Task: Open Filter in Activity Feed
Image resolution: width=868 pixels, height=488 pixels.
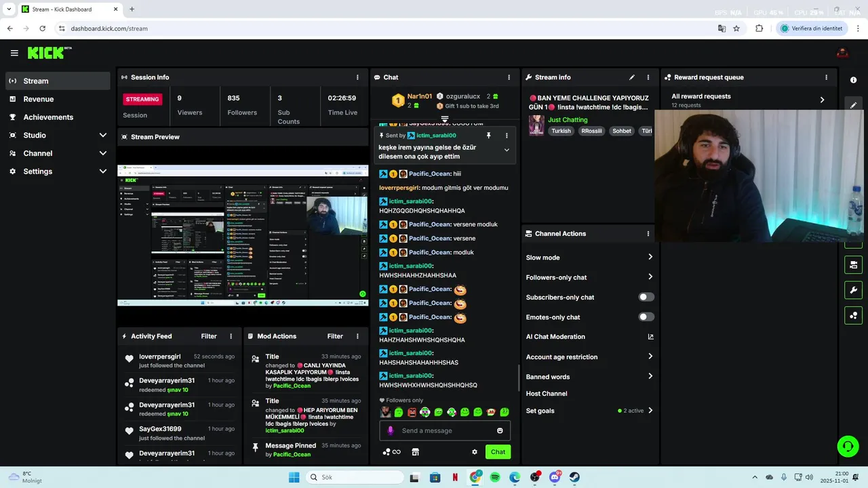Action: click(209, 336)
